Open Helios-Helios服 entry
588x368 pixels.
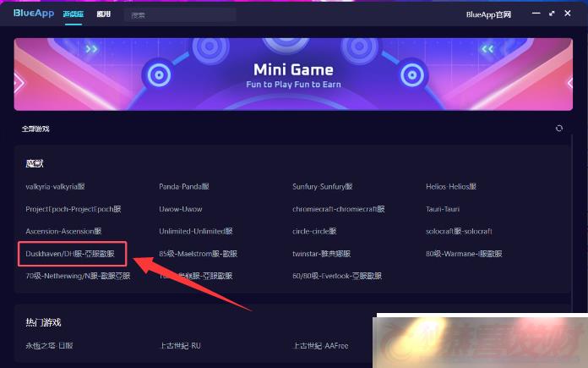(x=451, y=187)
